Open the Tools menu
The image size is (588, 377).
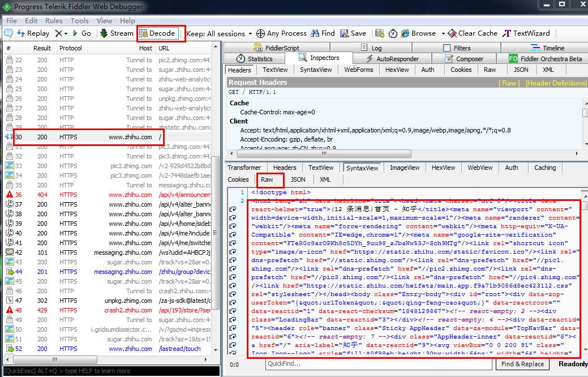coord(80,20)
